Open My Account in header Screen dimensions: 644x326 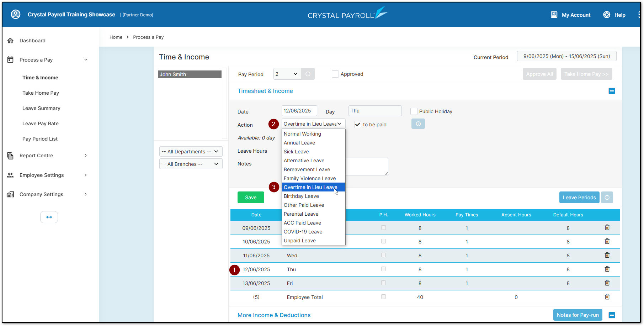tap(571, 15)
